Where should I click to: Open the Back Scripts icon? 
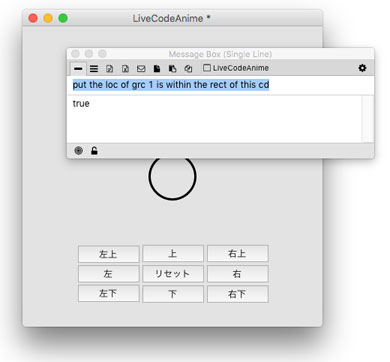(172, 69)
